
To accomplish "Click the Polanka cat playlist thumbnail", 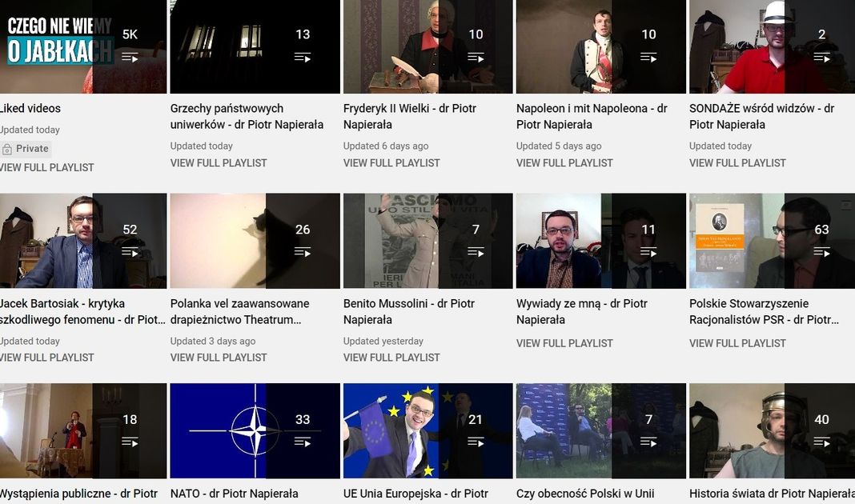I will click(x=255, y=241).
